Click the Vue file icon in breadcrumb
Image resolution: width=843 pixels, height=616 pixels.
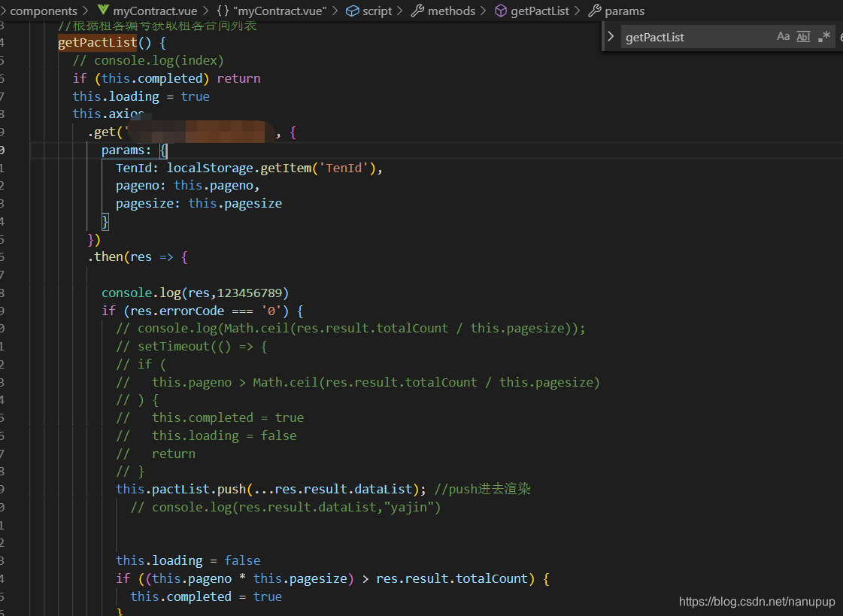(103, 11)
